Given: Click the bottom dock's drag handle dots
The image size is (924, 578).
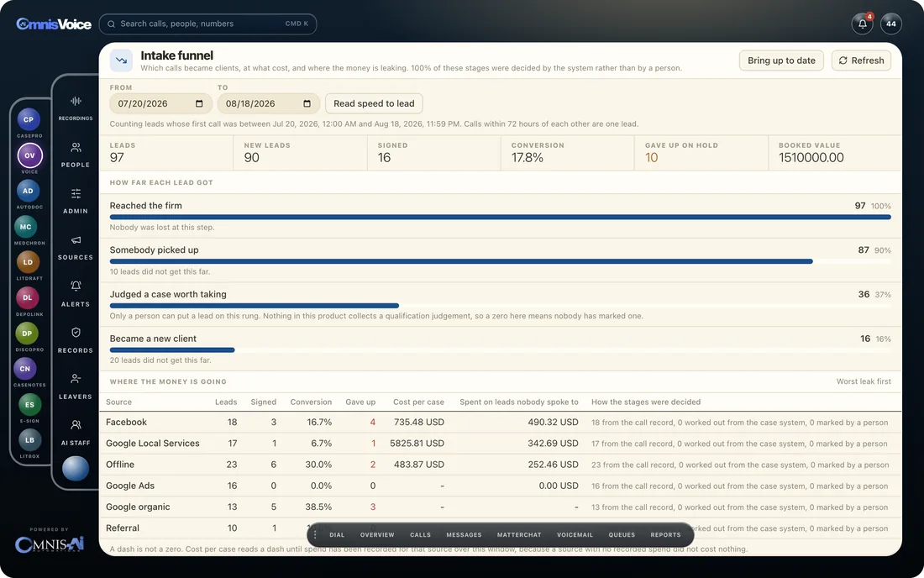Looking at the screenshot, I should [315, 535].
